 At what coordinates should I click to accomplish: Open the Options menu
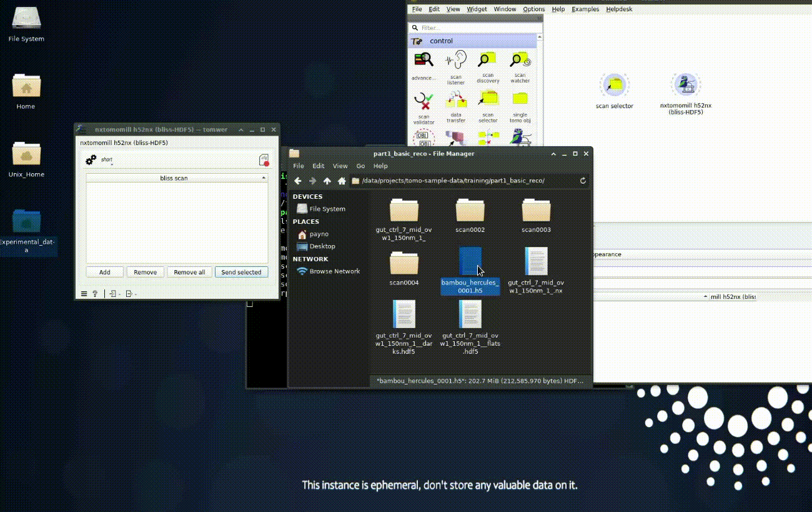coord(534,9)
